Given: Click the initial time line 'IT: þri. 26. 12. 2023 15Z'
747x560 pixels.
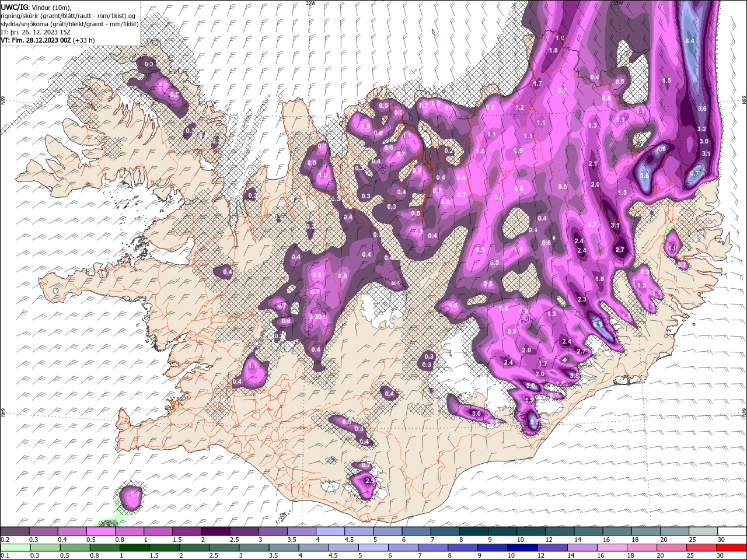Looking at the screenshot, I should click(36, 32).
